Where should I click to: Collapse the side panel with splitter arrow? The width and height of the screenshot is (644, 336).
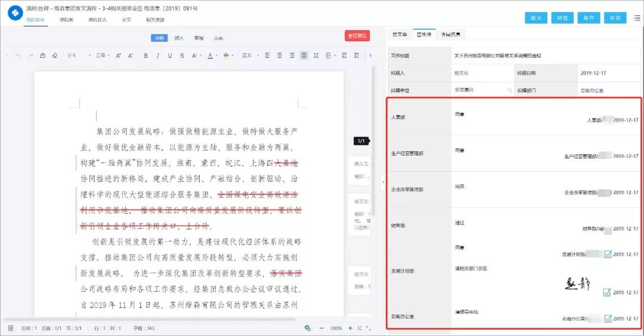(x=383, y=181)
